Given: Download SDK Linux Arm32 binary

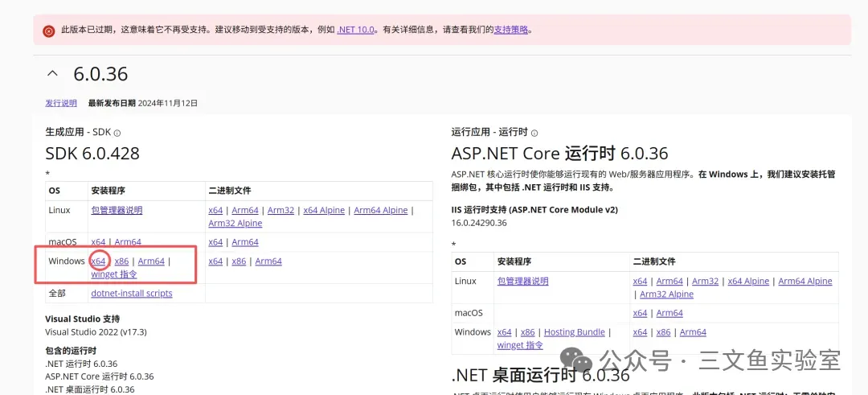Looking at the screenshot, I should (280, 210).
